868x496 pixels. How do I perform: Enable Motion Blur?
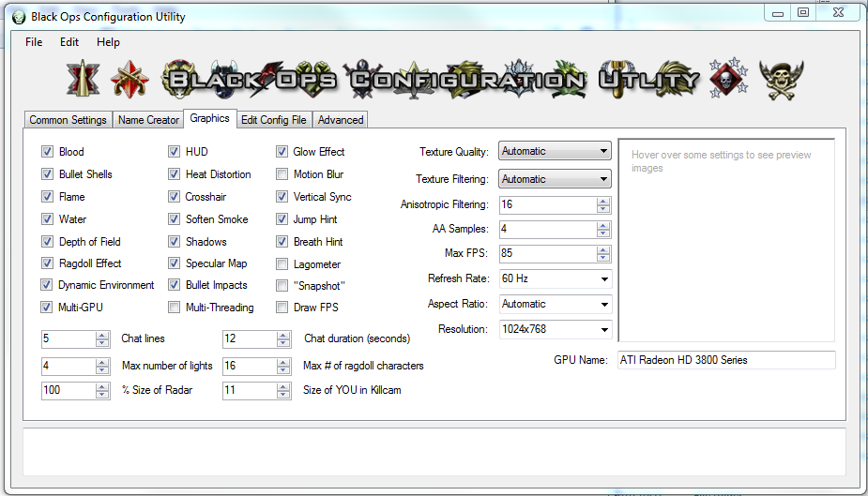click(282, 174)
